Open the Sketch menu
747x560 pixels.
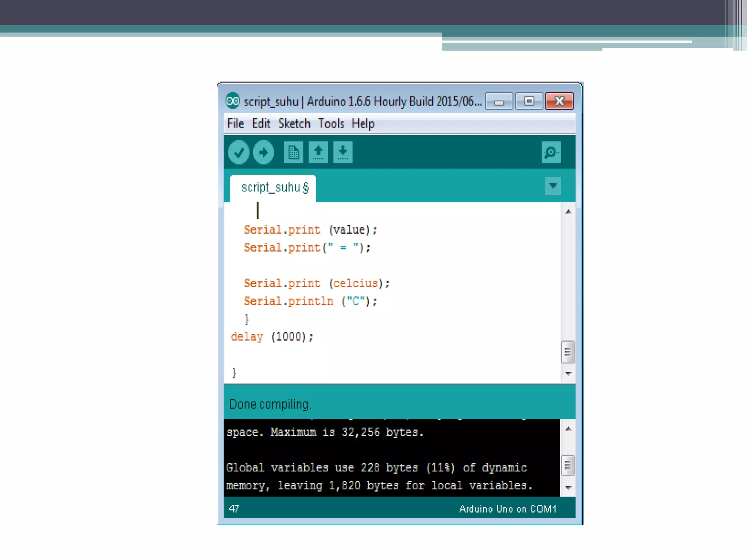(x=294, y=124)
